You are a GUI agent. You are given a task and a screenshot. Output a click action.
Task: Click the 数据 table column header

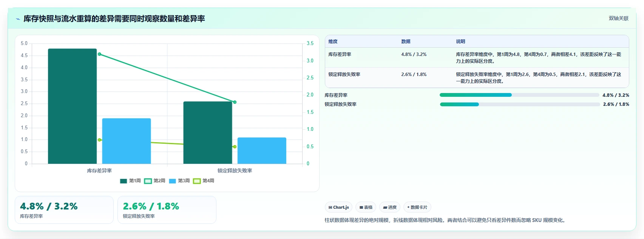pyautogui.click(x=406, y=42)
